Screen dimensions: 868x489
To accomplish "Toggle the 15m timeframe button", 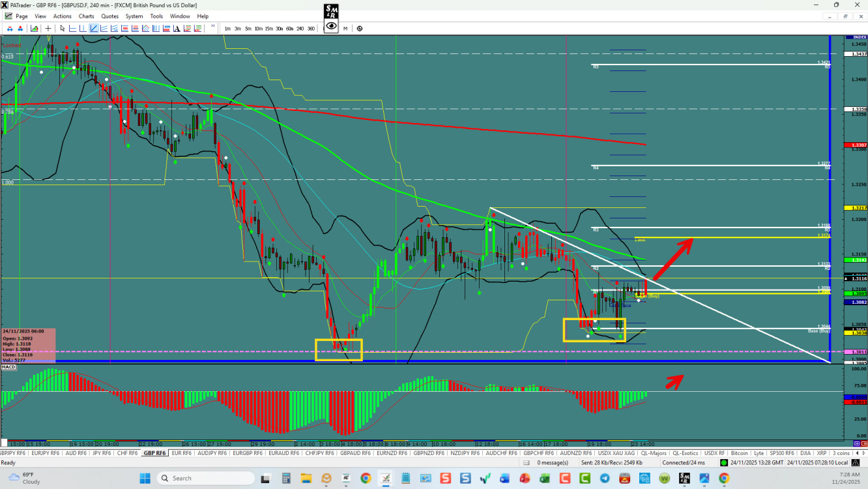I will (268, 28).
